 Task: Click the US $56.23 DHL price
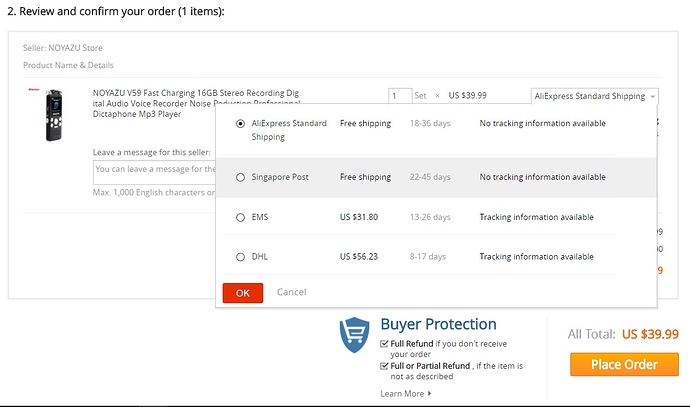(359, 257)
